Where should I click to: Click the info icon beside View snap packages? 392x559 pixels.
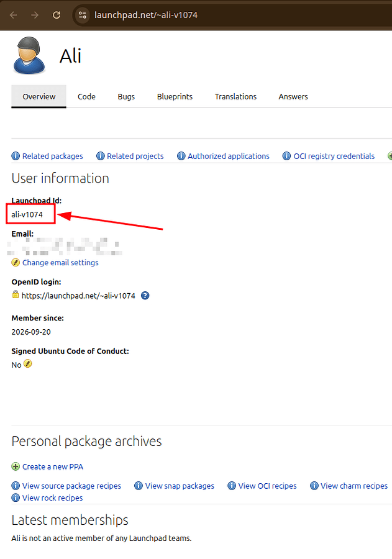(139, 486)
